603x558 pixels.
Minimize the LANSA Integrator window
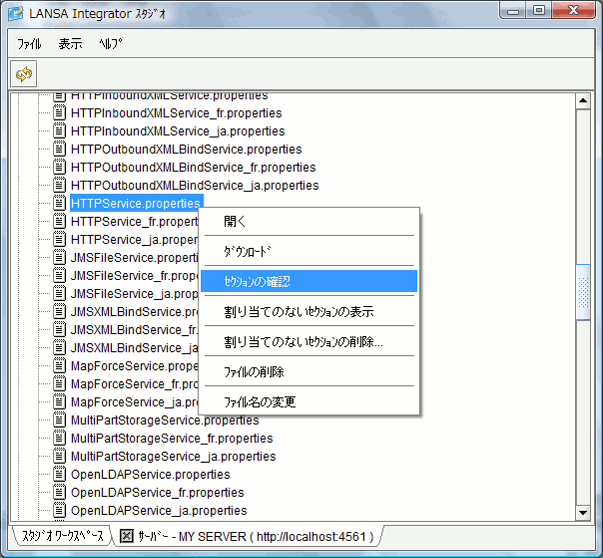pos(513,11)
